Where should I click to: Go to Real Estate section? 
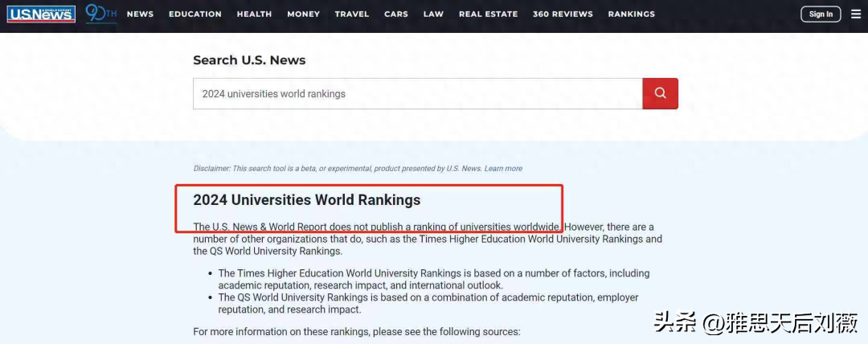click(488, 14)
